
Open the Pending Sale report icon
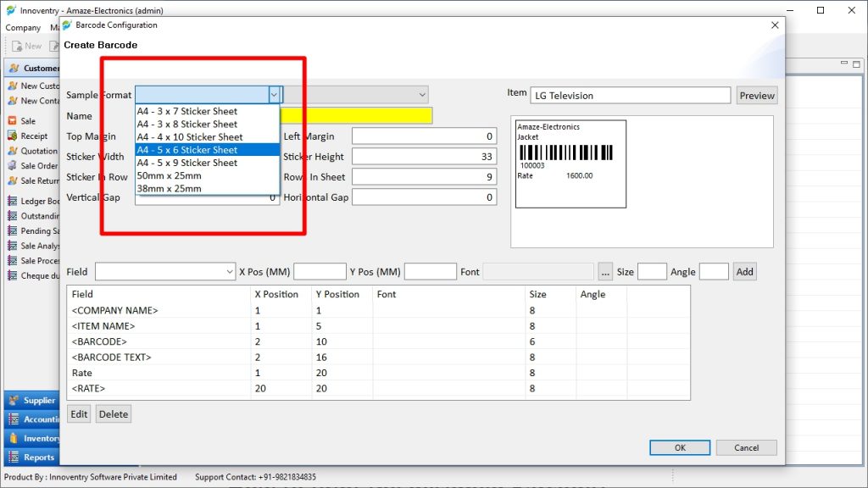tap(12, 230)
